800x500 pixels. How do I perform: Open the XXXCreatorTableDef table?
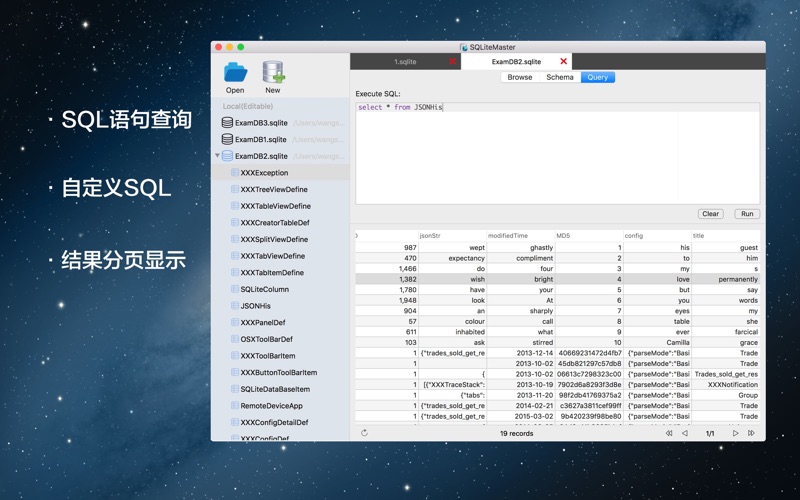274,222
